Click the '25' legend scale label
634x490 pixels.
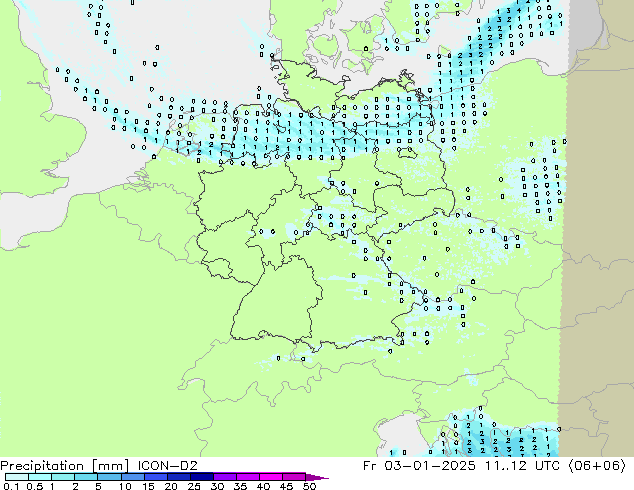click(194, 486)
